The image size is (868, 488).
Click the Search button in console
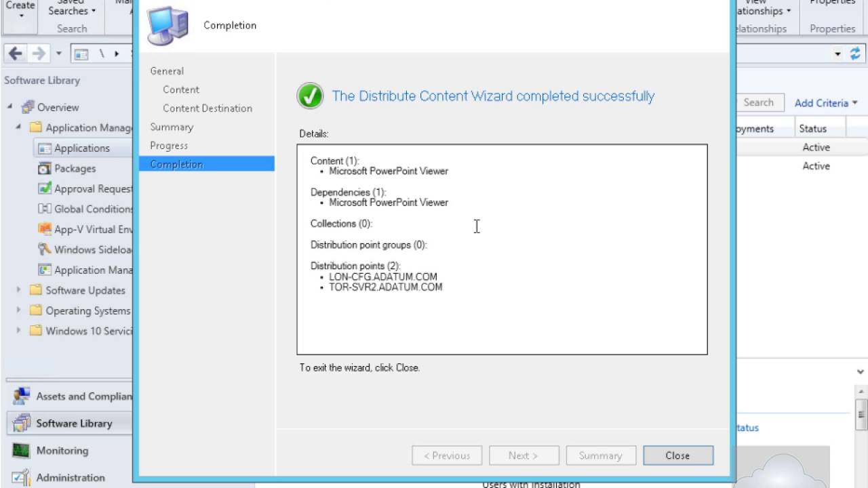[758, 102]
